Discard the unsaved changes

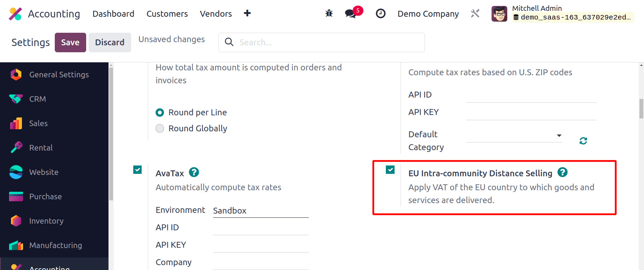(110, 43)
